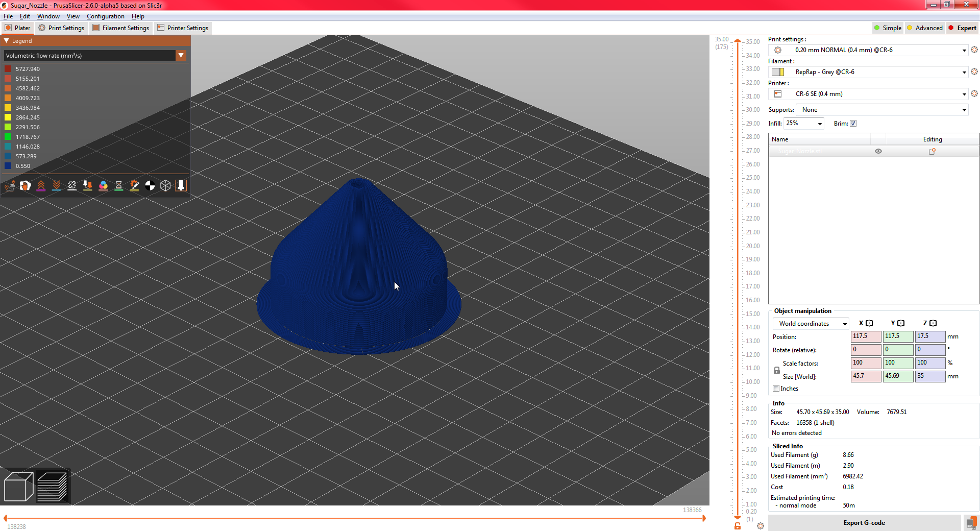Open Sugar_Nozzle editing icon in object list
980x531 pixels.
pos(932,151)
